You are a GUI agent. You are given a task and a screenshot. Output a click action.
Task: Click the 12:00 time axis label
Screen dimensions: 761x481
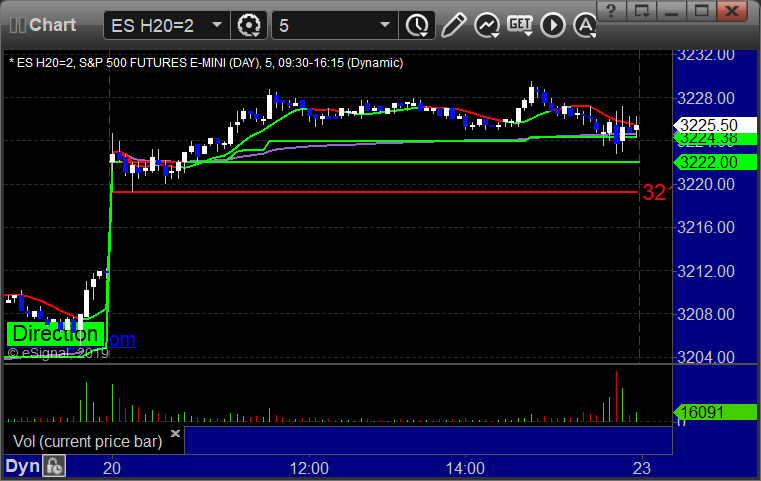coord(309,468)
